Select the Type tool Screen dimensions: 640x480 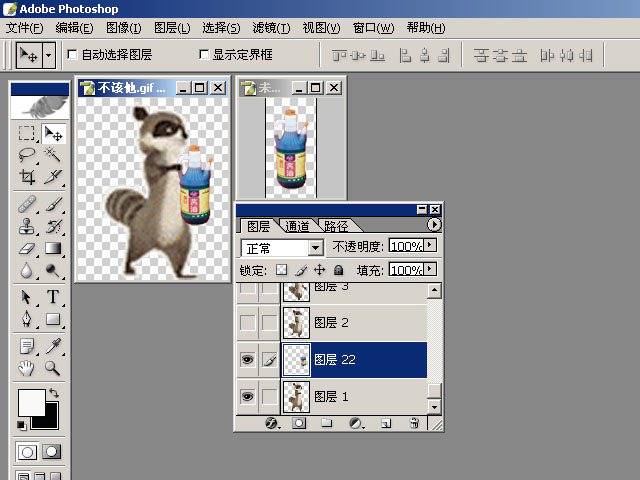click(x=53, y=297)
